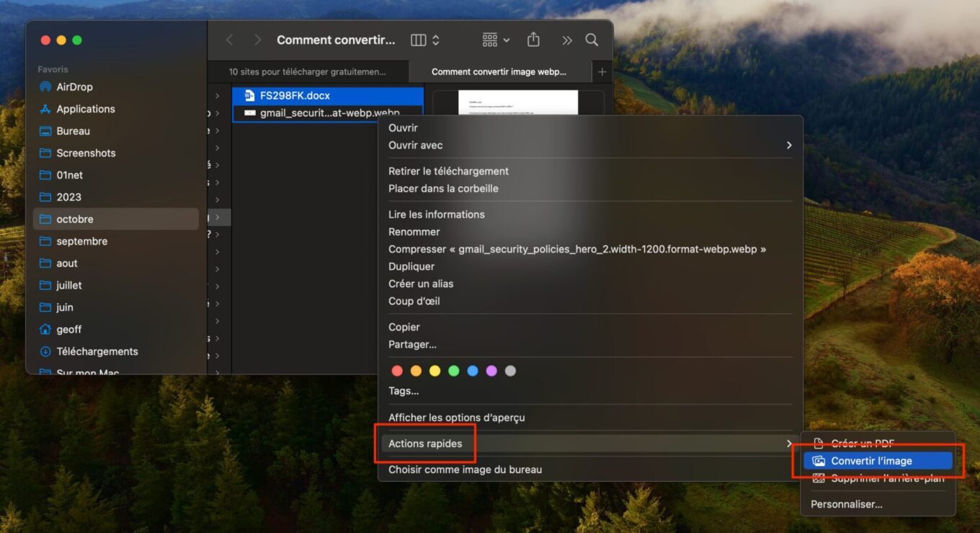Choose Coup d'œil

[x=414, y=301]
